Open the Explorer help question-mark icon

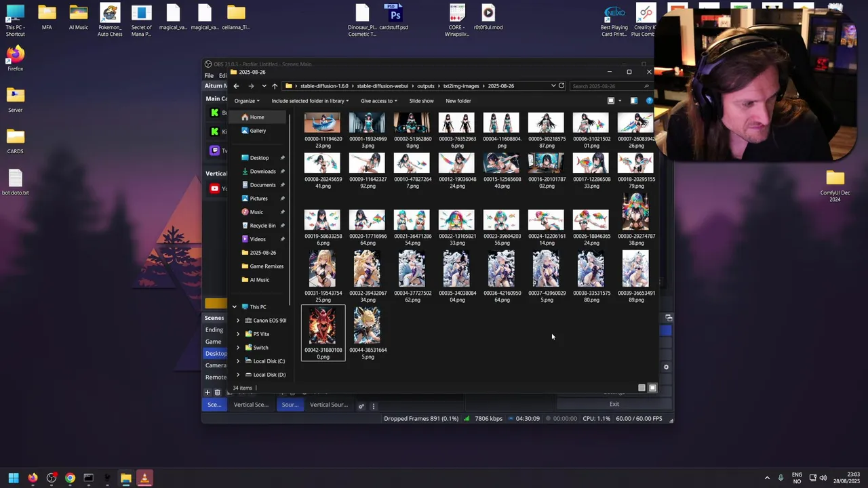(x=649, y=101)
